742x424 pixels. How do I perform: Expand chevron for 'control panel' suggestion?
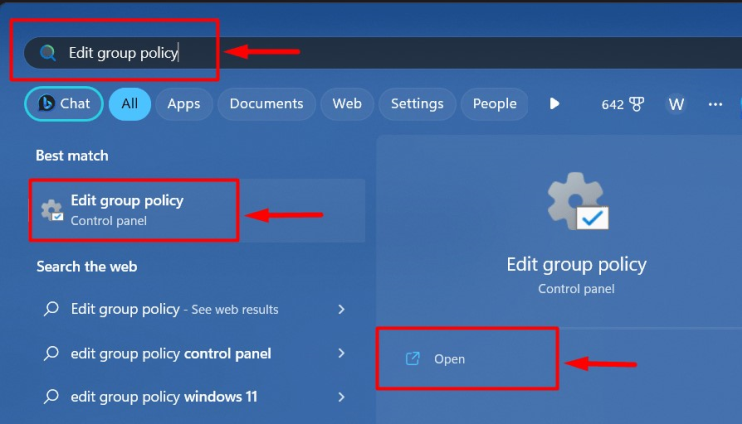pos(341,353)
